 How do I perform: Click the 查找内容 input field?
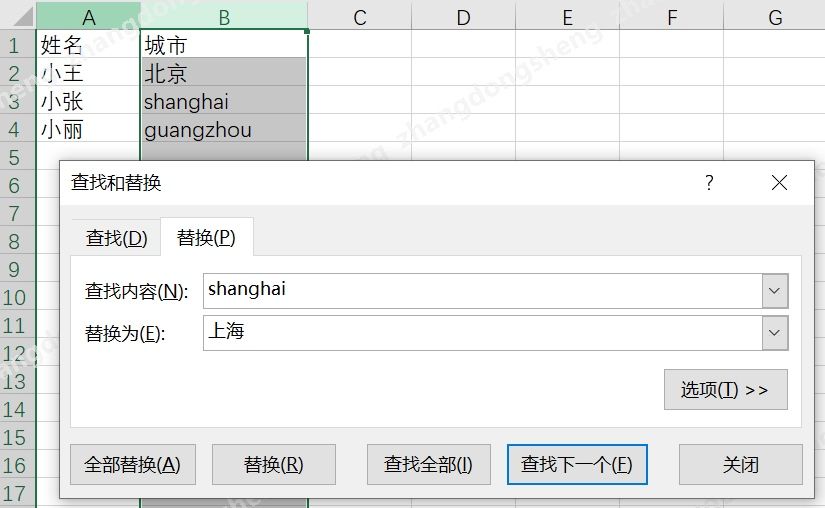click(x=482, y=291)
